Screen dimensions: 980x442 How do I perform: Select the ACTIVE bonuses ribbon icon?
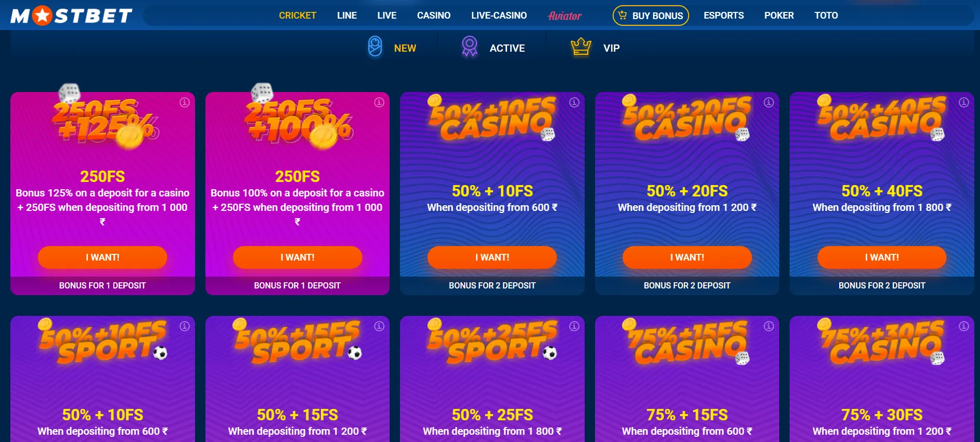(469, 47)
